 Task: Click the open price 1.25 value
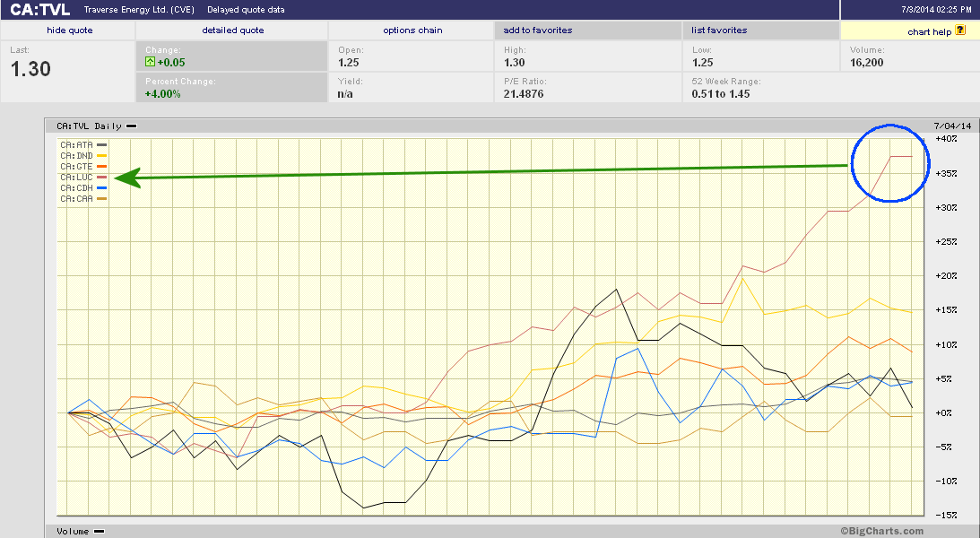(348, 63)
